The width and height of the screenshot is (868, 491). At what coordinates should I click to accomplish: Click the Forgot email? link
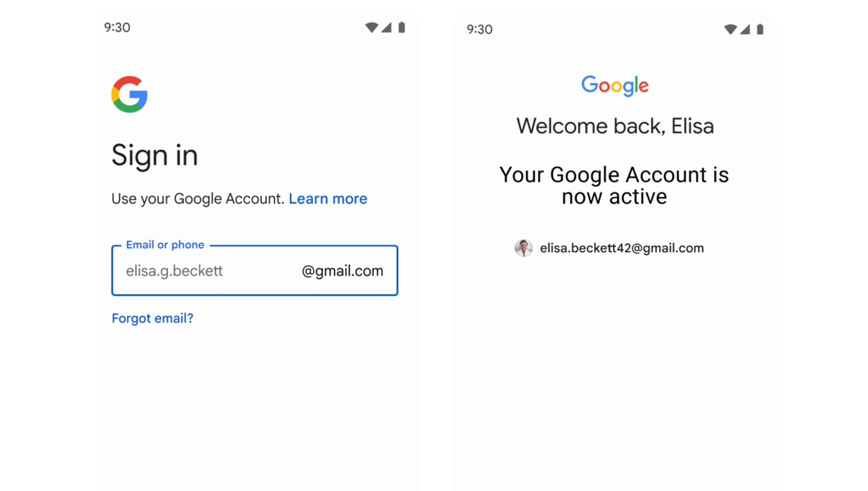coord(152,318)
